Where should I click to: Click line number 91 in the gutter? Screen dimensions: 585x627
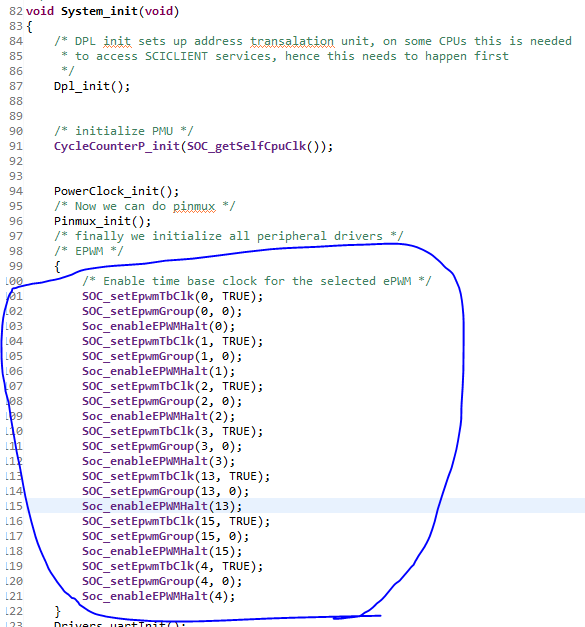(16, 146)
